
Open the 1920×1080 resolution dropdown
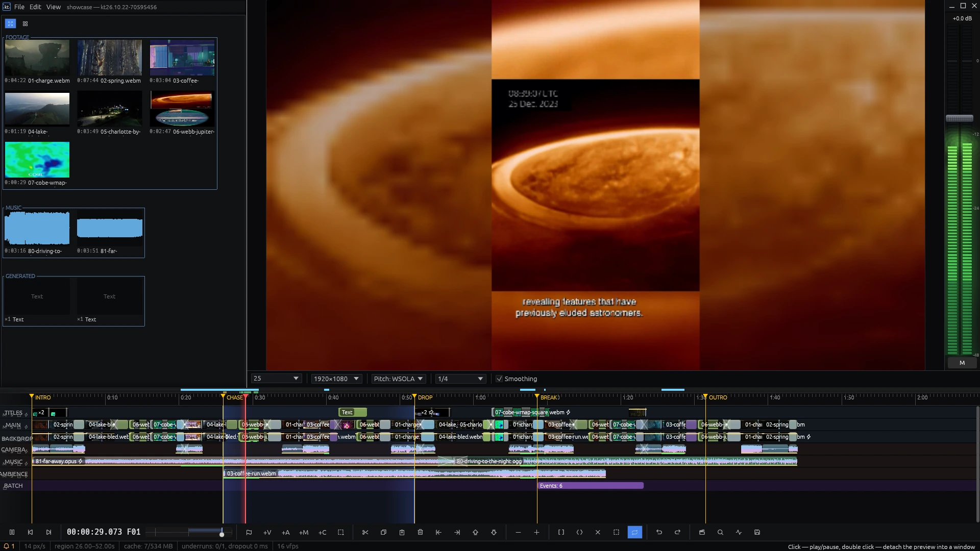[337, 379]
